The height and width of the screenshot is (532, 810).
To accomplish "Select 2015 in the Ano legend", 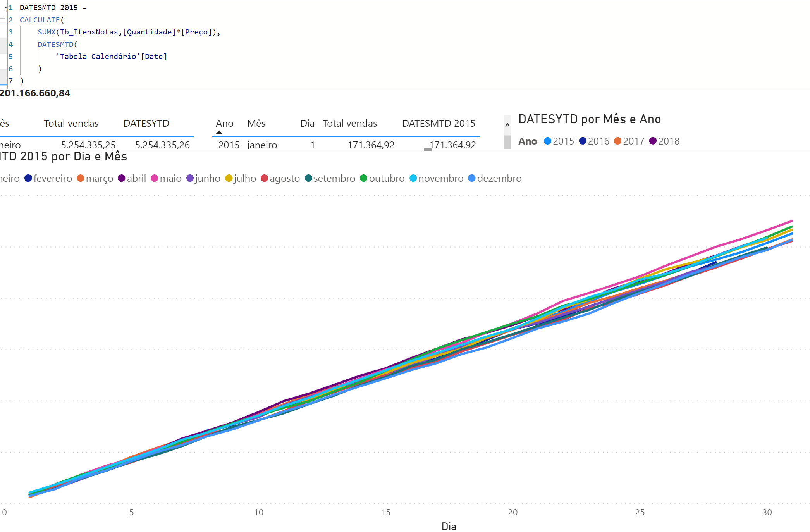I will pos(559,141).
